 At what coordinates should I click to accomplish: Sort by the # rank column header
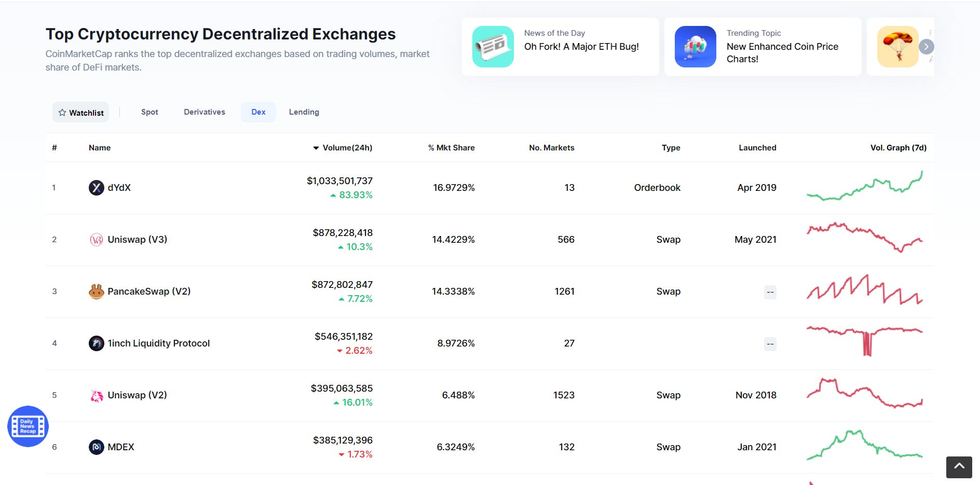pos(55,148)
